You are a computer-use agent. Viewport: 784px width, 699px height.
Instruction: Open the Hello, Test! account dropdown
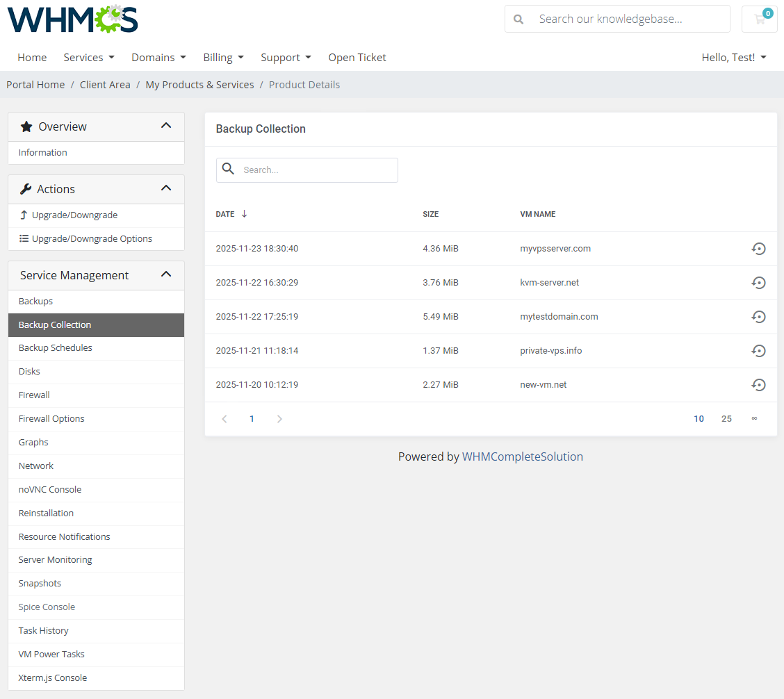pyautogui.click(x=734, y=58)
